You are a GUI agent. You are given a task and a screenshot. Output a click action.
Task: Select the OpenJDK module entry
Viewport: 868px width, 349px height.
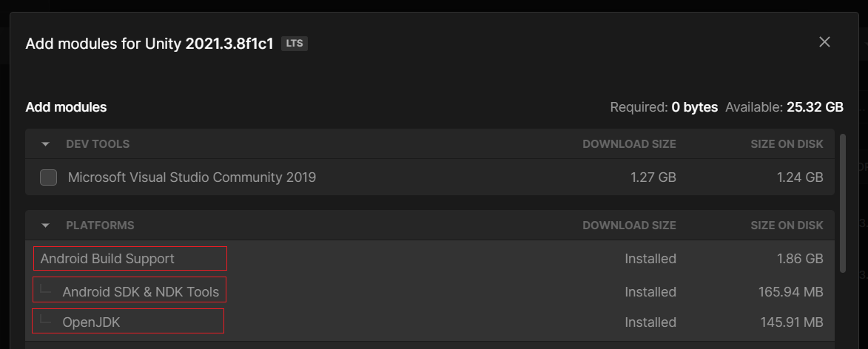pos(90,322)
